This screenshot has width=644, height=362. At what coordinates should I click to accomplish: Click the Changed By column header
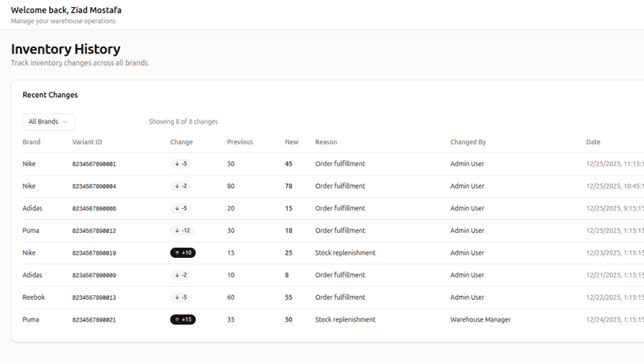467,142
